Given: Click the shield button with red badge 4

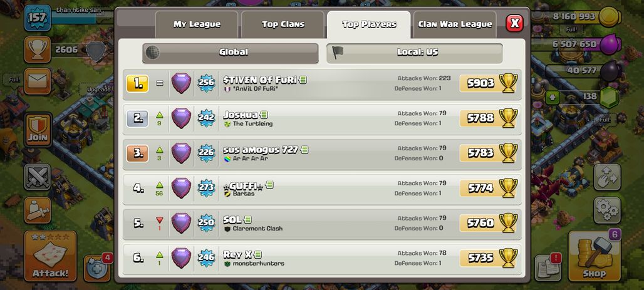Looking at the screenshot, I should [x=97, y=269].
